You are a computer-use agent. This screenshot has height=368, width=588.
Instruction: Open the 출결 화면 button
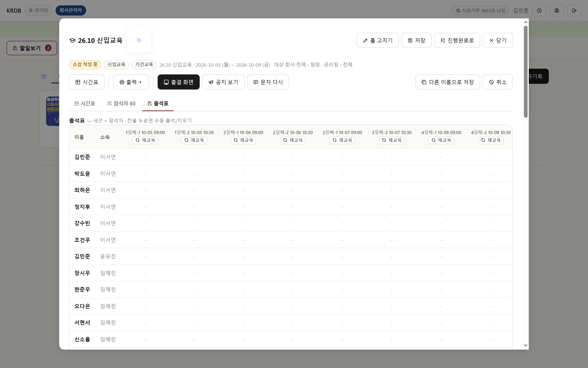pos(179,82)
